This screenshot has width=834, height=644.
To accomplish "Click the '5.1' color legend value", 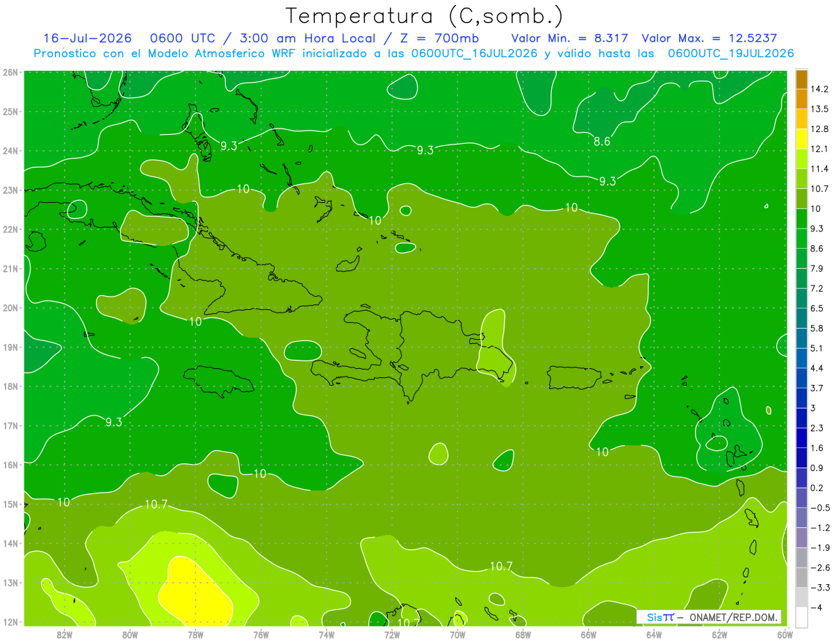I will 817,348.
